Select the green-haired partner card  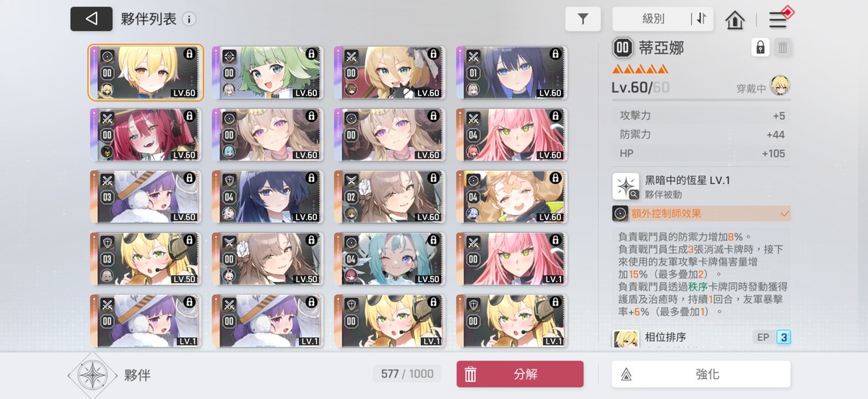[x=268, y=72]
